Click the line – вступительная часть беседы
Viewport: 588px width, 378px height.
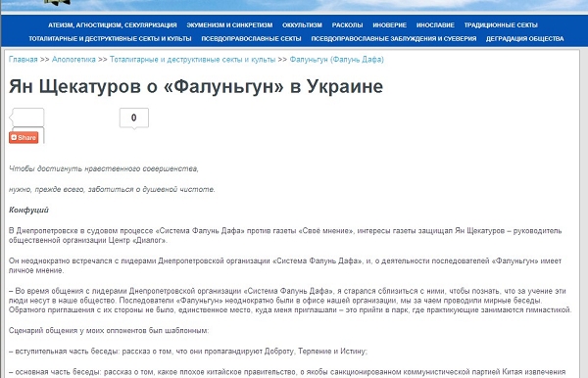(x=188, y=352)
